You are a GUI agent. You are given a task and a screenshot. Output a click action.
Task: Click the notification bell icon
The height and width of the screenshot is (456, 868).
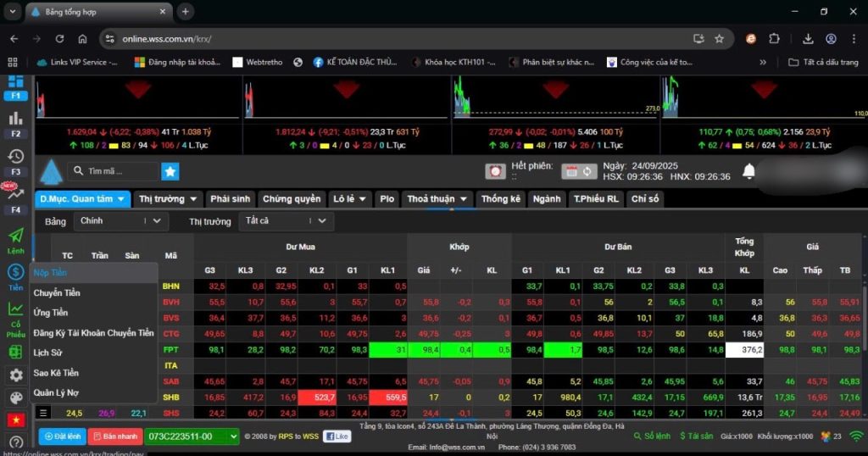tap(749, 171)
